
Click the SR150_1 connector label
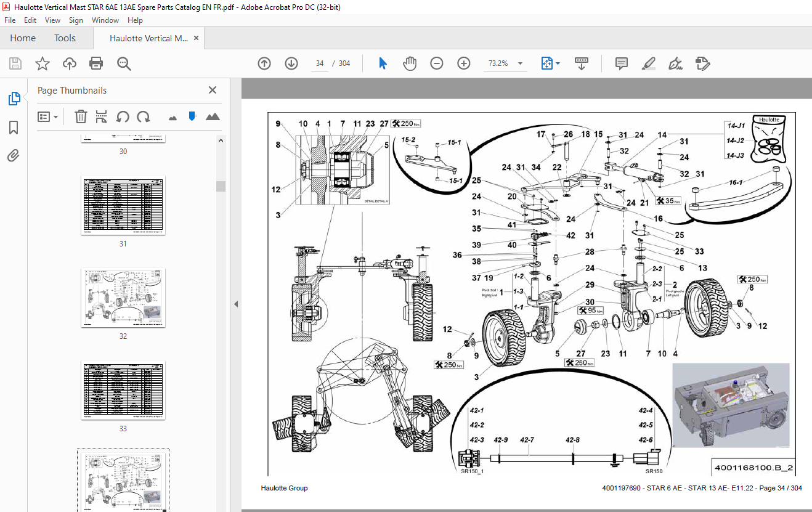click(x=473, y=471)
